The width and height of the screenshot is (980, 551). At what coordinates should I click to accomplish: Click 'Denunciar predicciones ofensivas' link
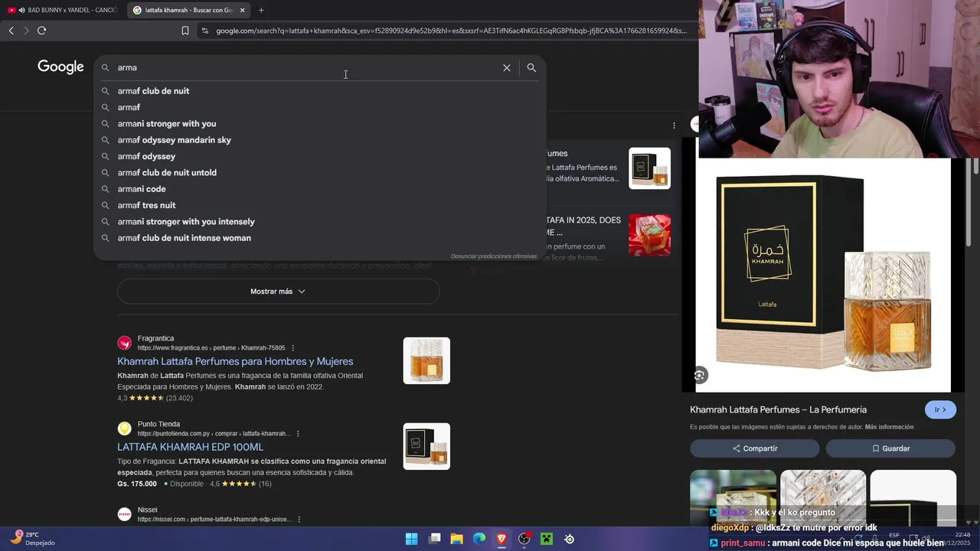(494, 256)
